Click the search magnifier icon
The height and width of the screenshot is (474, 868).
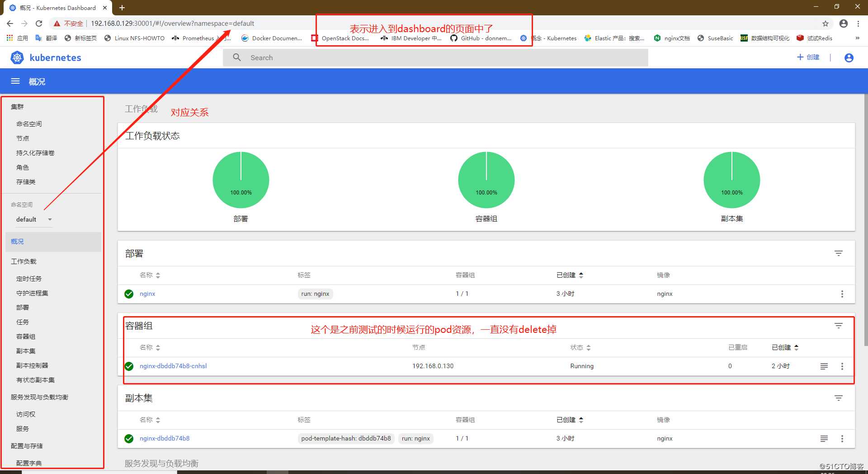tap(237, 57)
